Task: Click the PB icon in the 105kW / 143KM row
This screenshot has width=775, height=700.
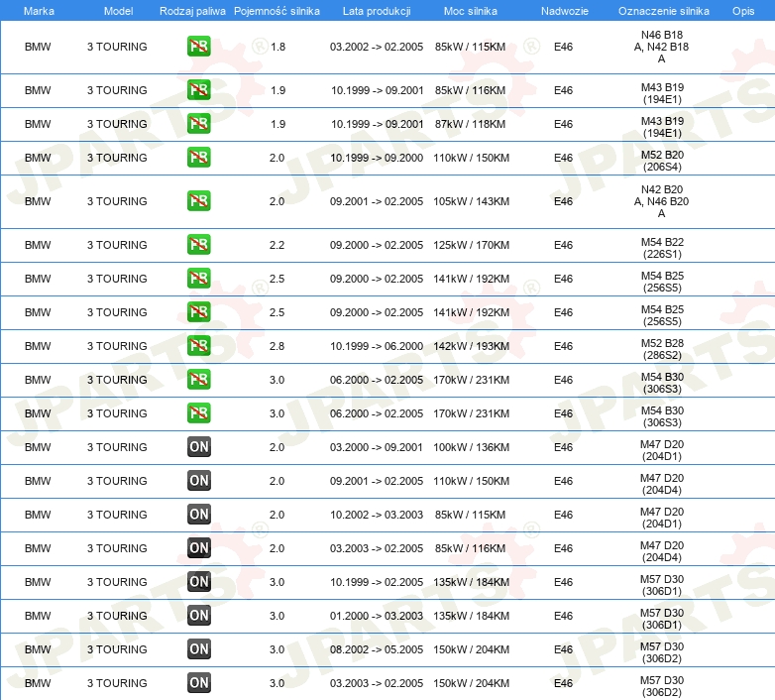Action: coord(198,201)
